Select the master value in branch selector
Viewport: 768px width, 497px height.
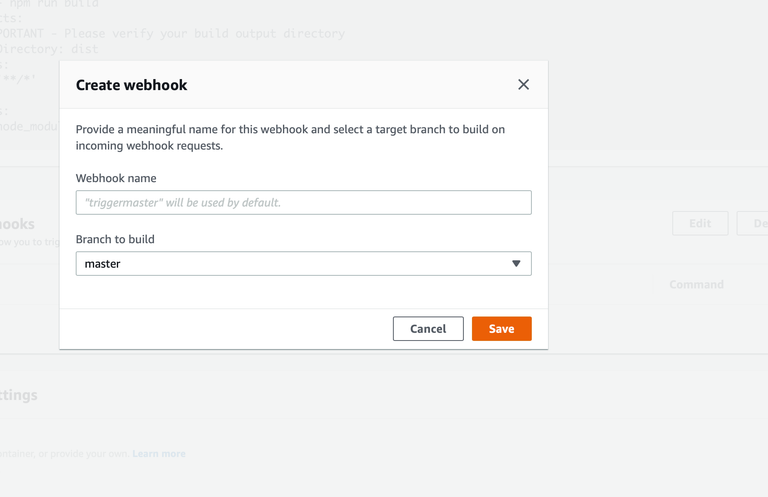[103, 264]
